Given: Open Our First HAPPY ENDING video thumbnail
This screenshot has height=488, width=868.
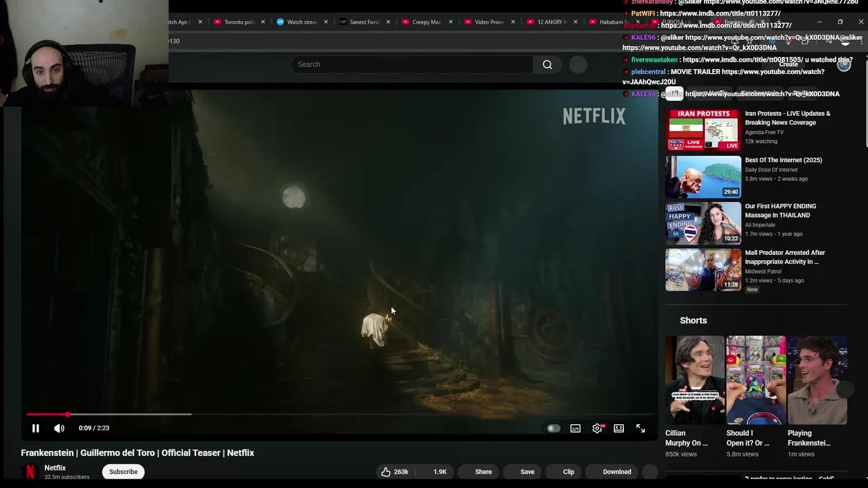Looking at the screenshot, I should pos(703,223).
